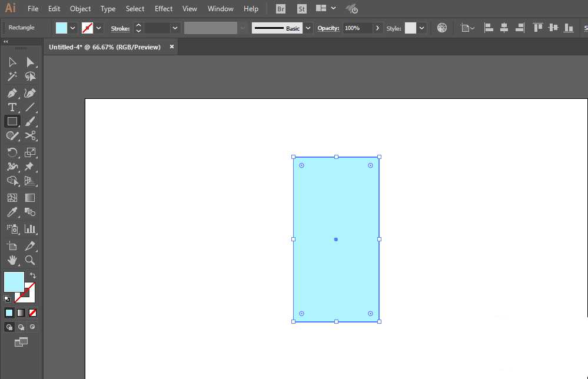Switch to Gradient fill mode
The width and height of the screenshot is (588, 379).
click(21, 312)
